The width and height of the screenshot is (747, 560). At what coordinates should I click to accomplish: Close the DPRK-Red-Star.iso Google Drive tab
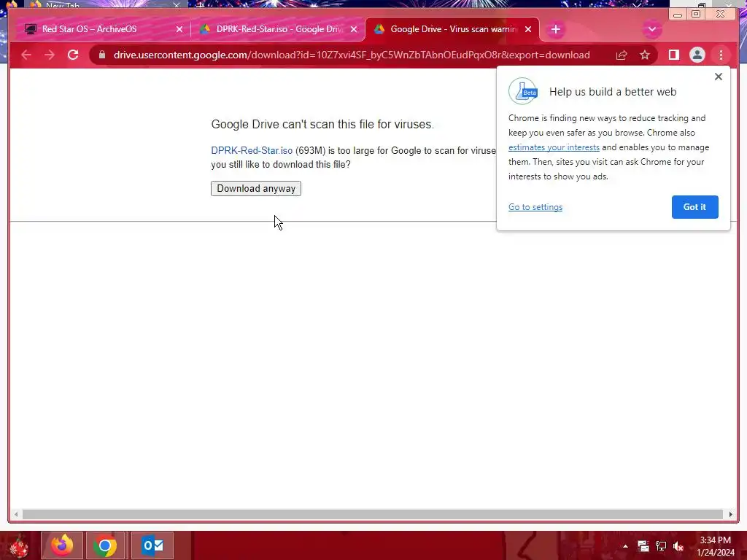(354, 29)
